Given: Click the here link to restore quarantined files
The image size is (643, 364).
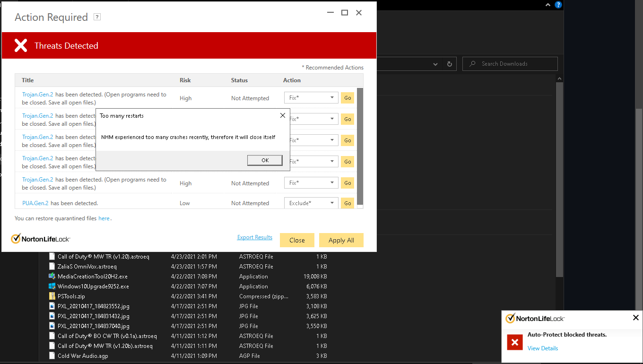Looking at the screenshot, I should pyautogui.click(x=104, y=218).
